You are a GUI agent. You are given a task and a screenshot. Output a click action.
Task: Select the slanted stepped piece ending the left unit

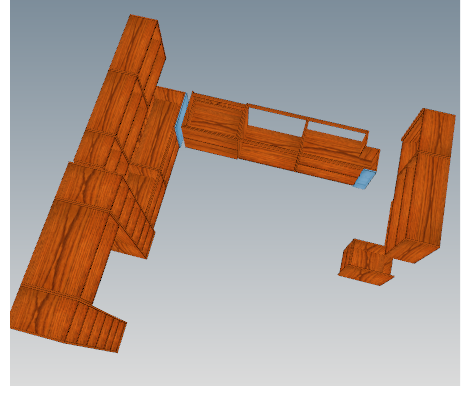point(97,325)
